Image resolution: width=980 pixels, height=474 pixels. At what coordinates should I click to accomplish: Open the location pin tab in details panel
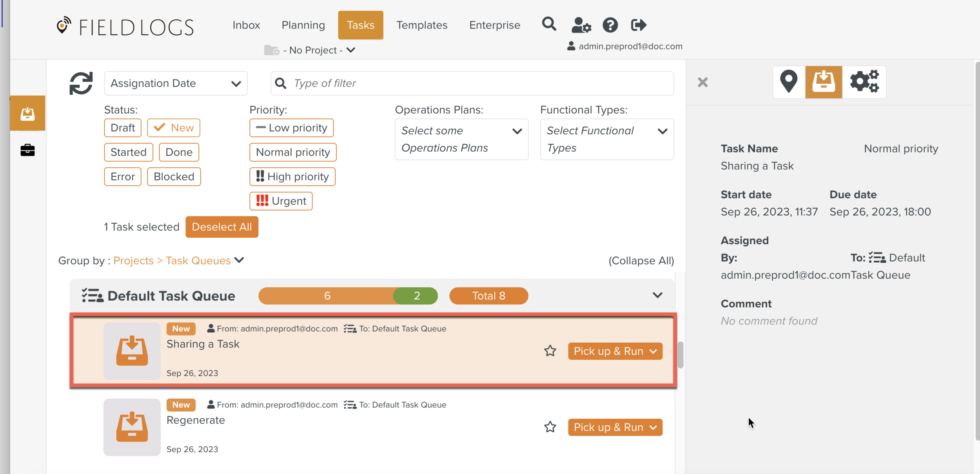(789, 82)
